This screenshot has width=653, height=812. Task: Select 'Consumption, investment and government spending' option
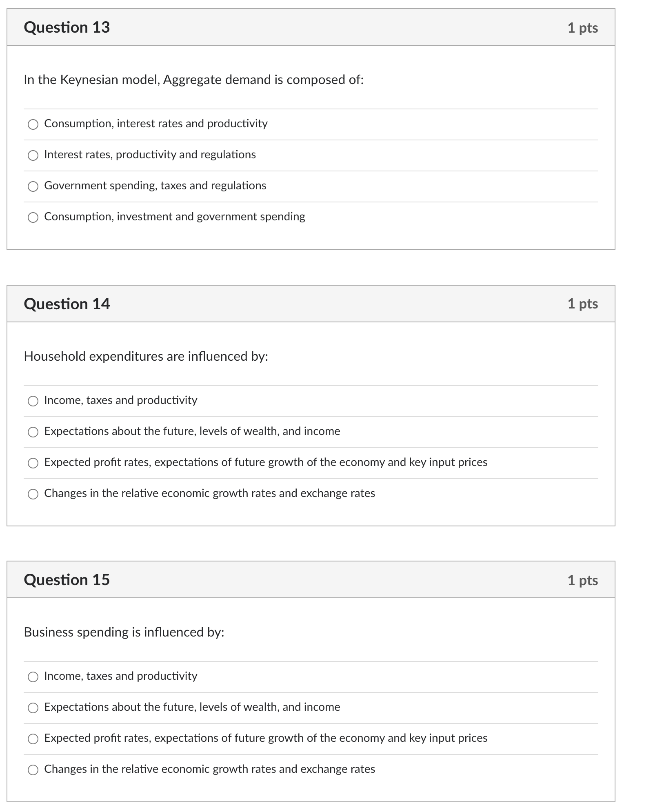tap(33, 217)
